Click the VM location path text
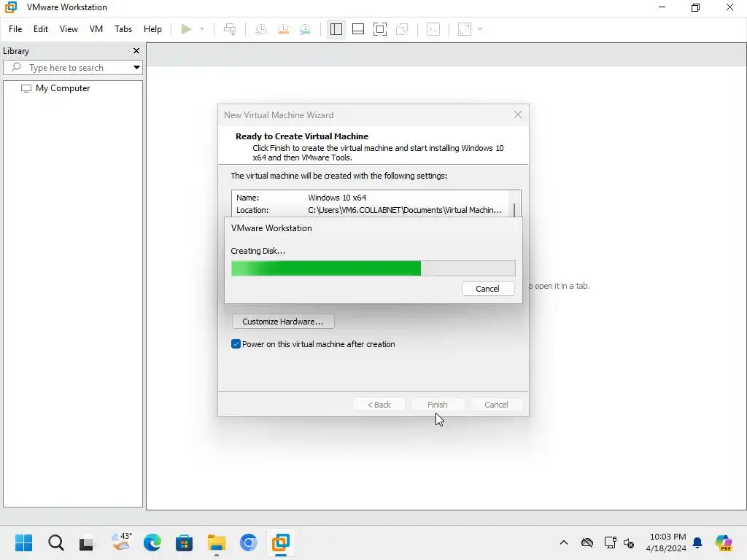Image resolution: width=747 pixels, height=560 pixels. pyautogui.click(x=405, y=210)
